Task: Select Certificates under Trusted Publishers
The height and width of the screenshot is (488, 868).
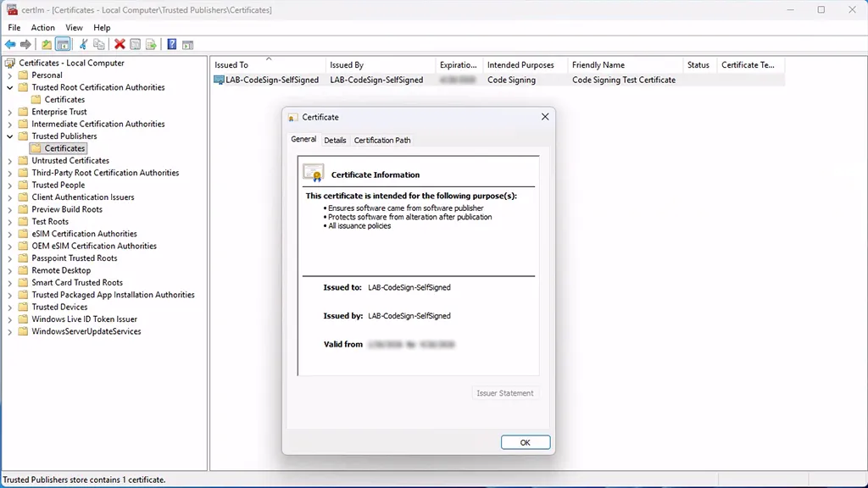Action: pyautogui.click(x=64, y=148)
